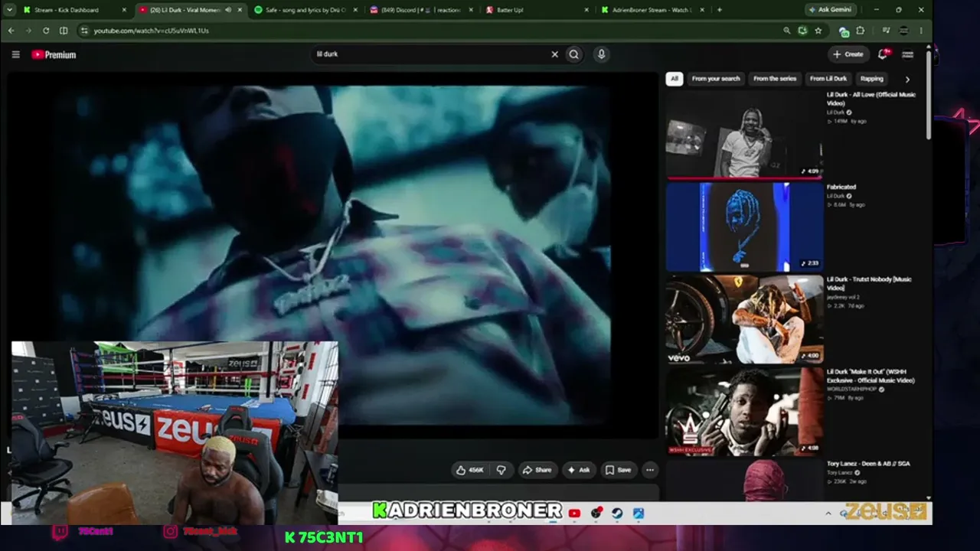This screenshot has width=980, height=551.
Task: Switch to the Batter Up! tab
Action: (537, 10)
